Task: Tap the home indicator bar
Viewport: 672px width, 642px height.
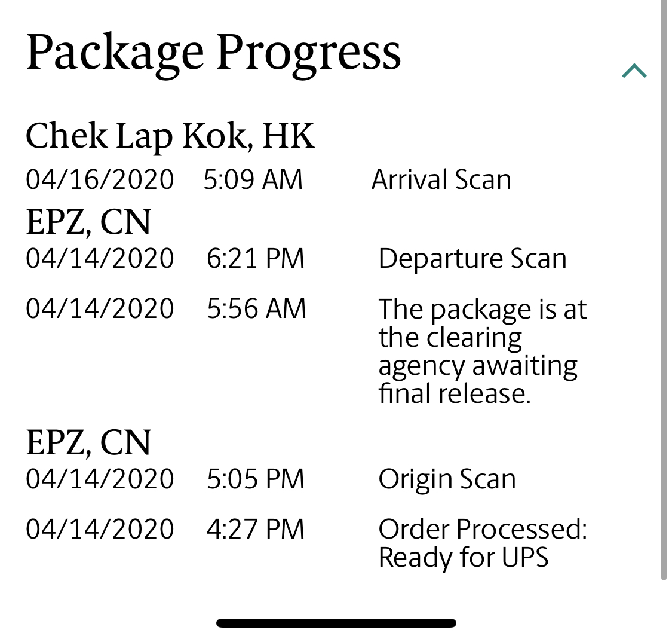Action: point(336,623)
